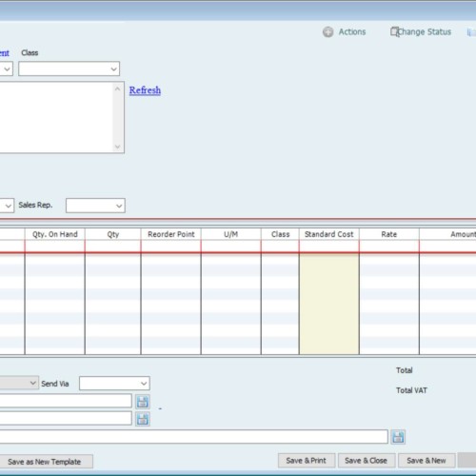Click the Change Status icon

[x=395, y=31]
